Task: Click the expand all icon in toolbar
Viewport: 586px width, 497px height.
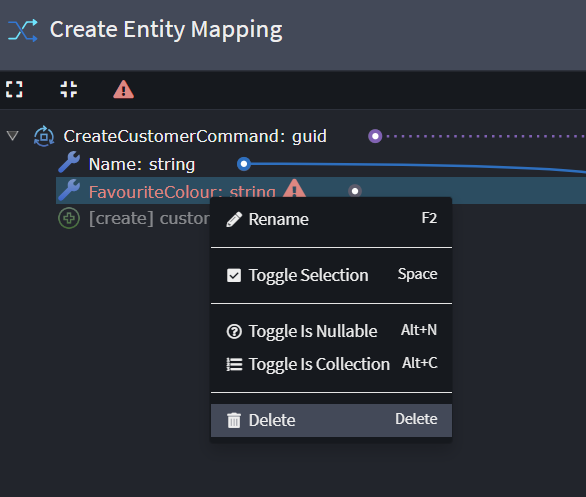Action: 14,89
